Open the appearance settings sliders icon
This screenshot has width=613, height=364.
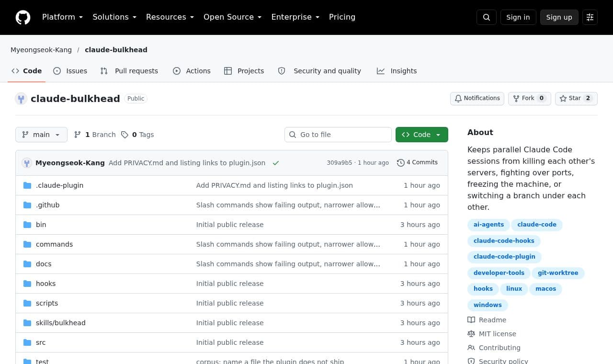pyautogui.click(x=590, y=17)
